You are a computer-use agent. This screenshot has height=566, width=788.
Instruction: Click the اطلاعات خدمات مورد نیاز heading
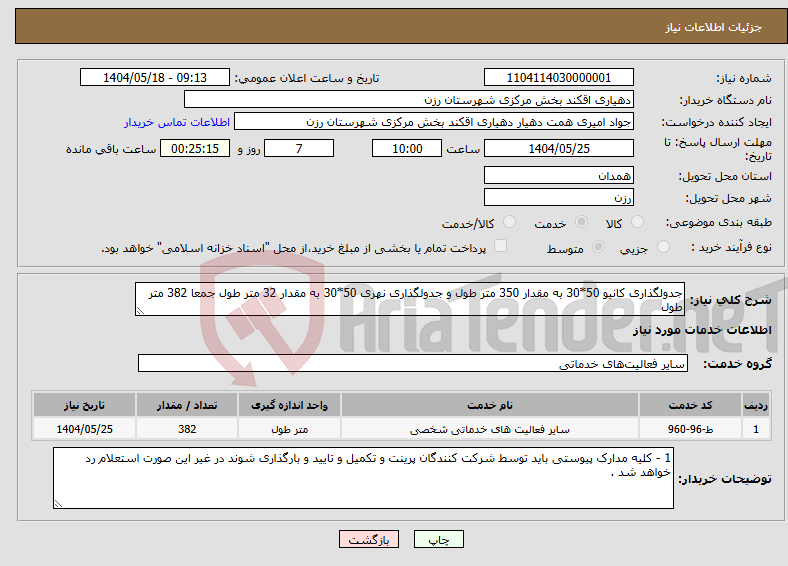(702, 330)
